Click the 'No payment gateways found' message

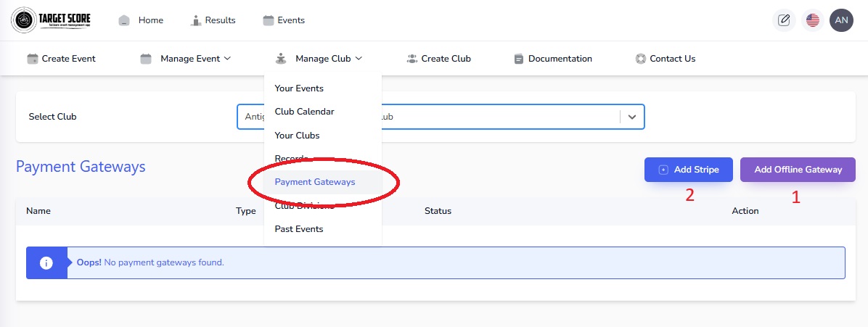tap(164, 262)
